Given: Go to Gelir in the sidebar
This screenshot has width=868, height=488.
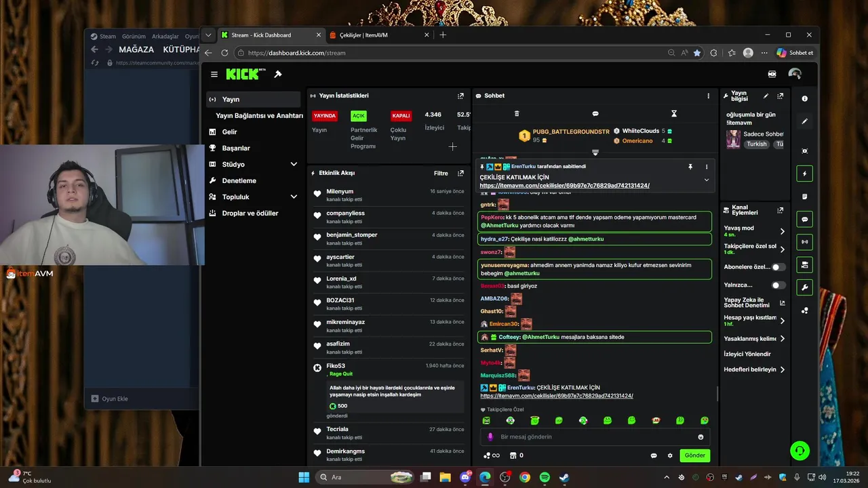Looking at the screenshot, I should pos(254,131).
